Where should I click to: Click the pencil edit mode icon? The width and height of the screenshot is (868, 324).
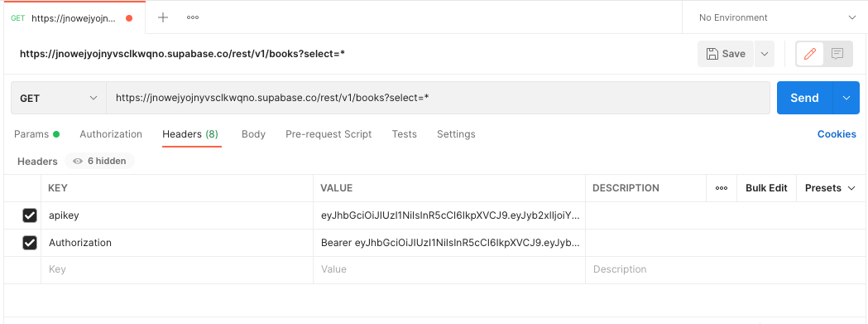click(x=810, y=54)
